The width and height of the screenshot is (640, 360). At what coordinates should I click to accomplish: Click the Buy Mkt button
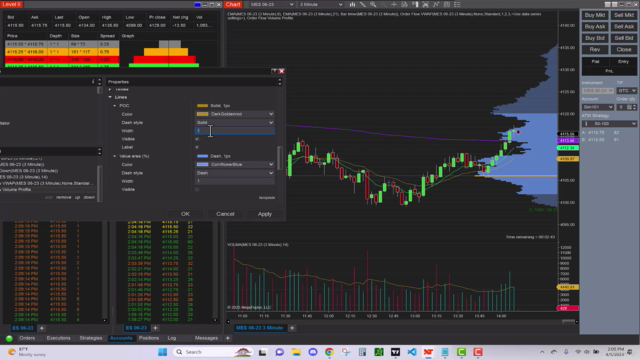tap(595, 15)
